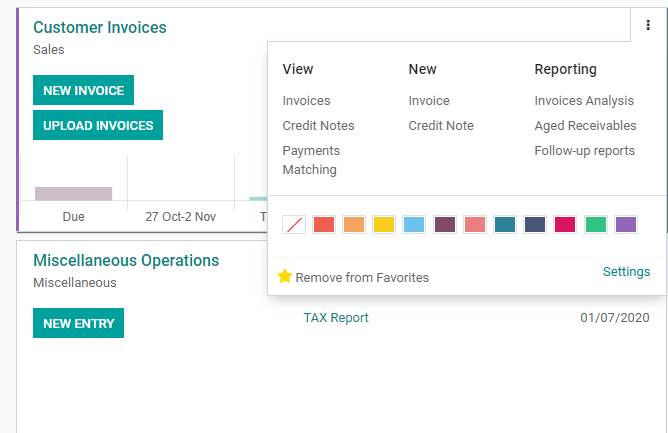Viewport: 668px width, 433px height.
Task: Open Aged Receivables report
Action: point(585,126)
